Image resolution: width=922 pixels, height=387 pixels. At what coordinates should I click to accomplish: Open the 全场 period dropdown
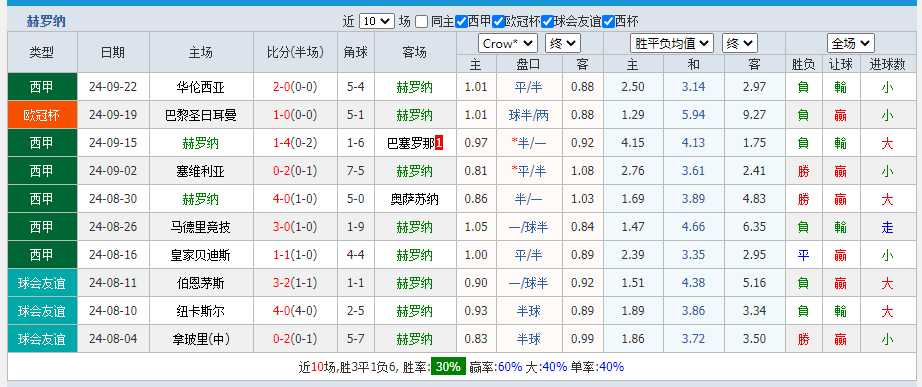[x=850, y=44]
